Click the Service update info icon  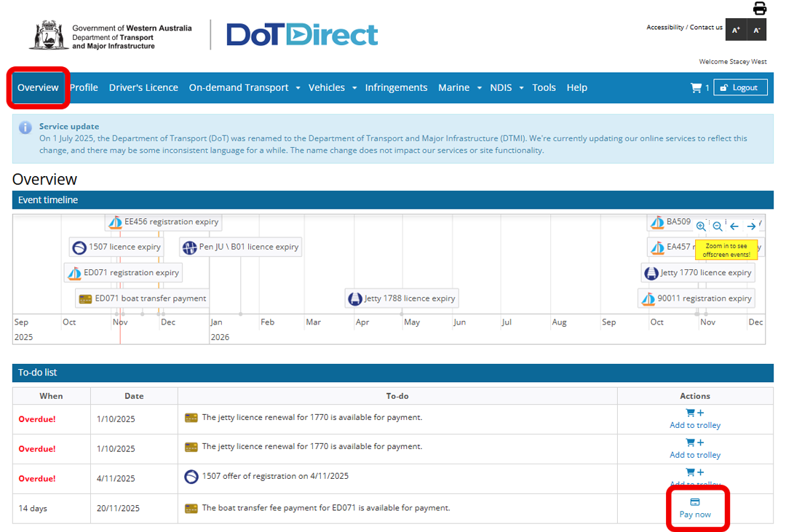click(25, 127)
